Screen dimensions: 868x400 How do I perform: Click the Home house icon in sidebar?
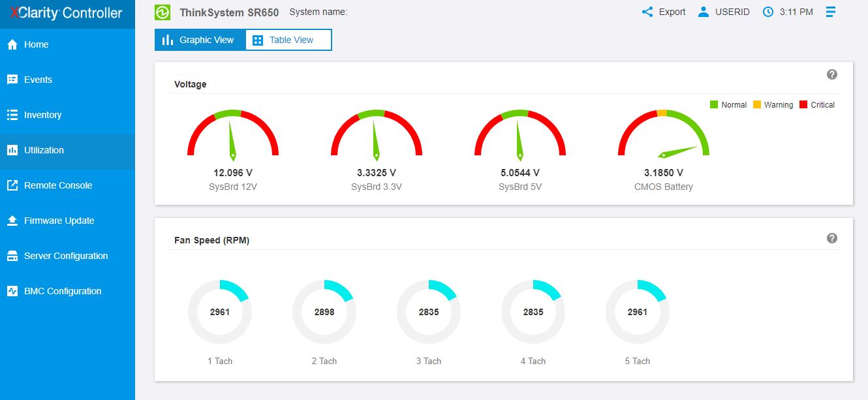click(12, 44)
